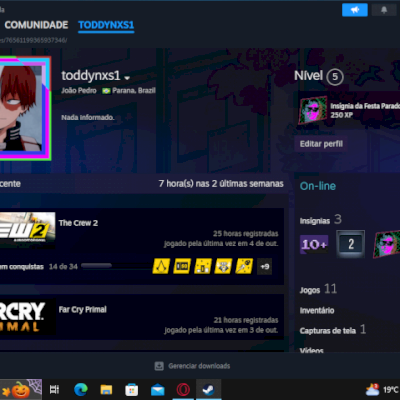Click the Halloween pumpkin search highlight icon
The height and width of the screenshot is (400, 400).
pos(21,389)
